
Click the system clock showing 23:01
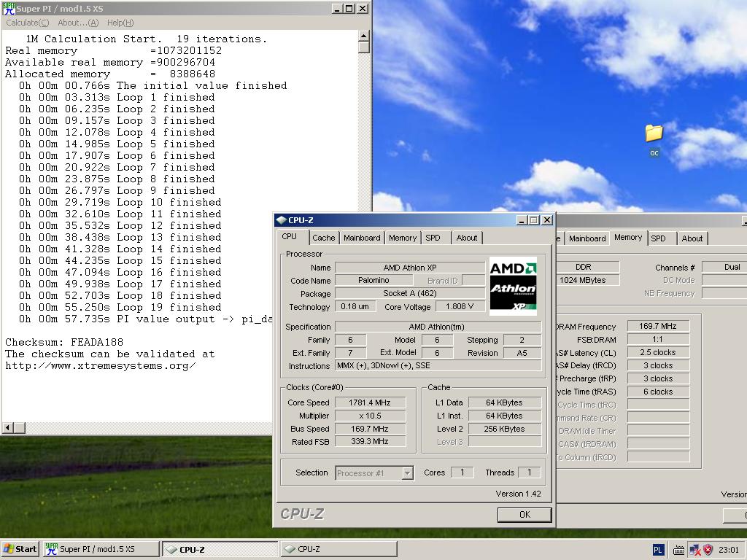tap(729, 550)
